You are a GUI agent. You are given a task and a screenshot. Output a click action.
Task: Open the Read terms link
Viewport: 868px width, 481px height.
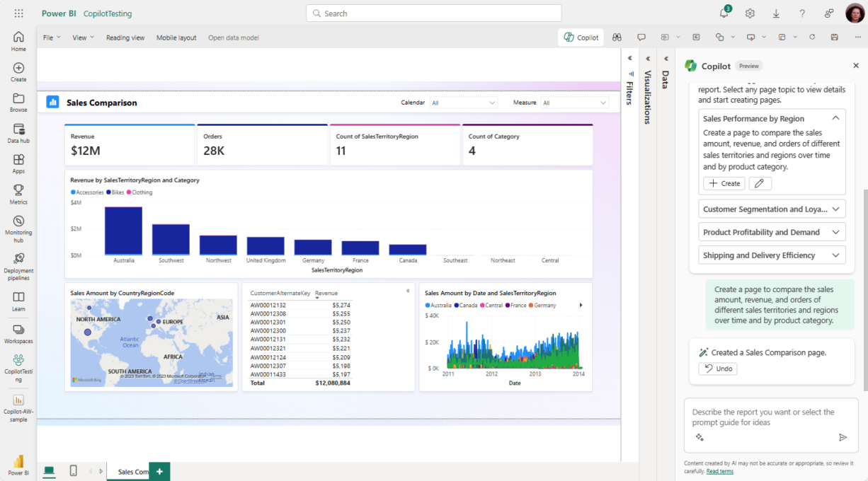tap(719, 471)
